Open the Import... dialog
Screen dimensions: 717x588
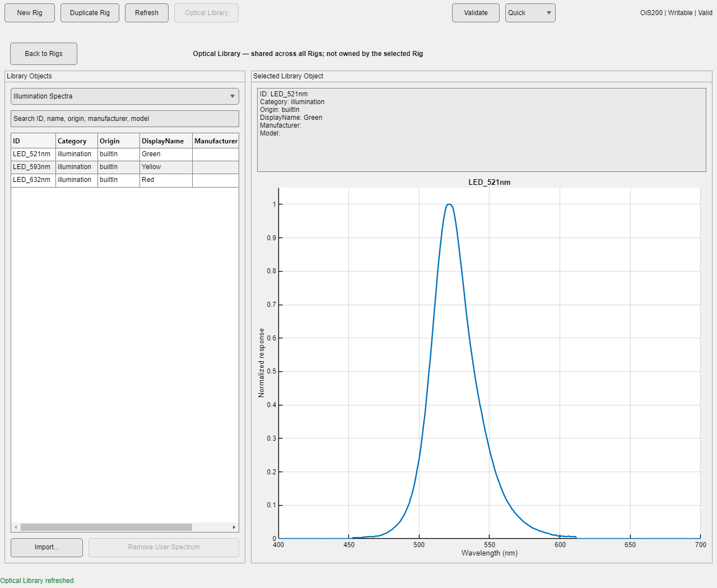[46, 547]
